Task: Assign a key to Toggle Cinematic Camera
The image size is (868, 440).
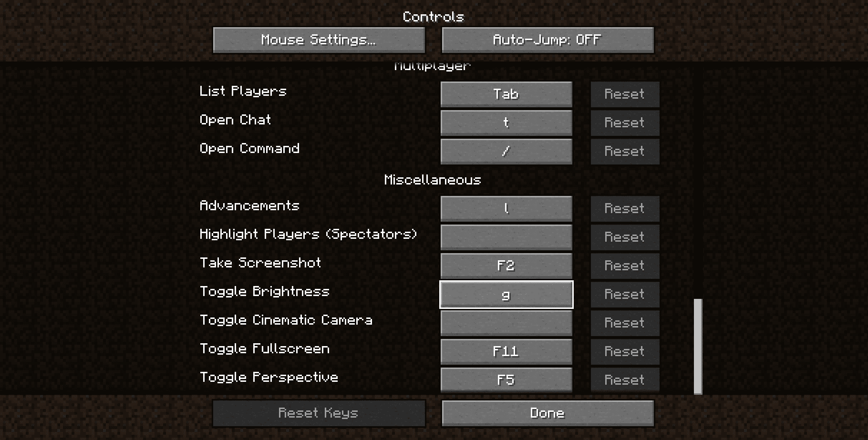Action: (506, 323)
